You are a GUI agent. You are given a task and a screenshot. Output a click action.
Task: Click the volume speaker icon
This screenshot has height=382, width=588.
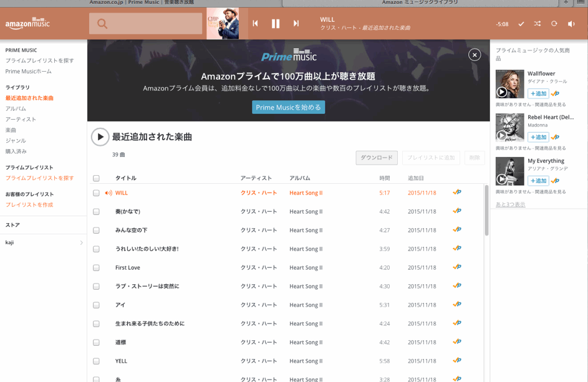tap(571, 24)
